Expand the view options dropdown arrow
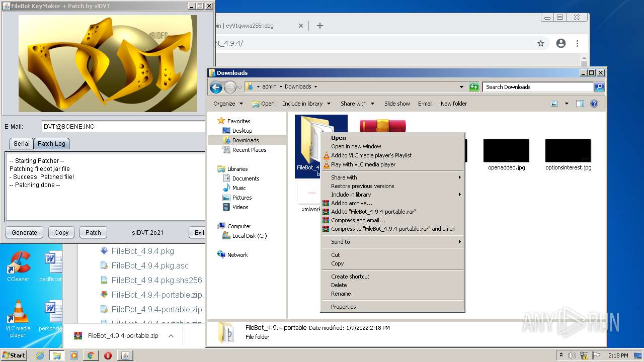The image size is (644, 362). click(567, 104)
